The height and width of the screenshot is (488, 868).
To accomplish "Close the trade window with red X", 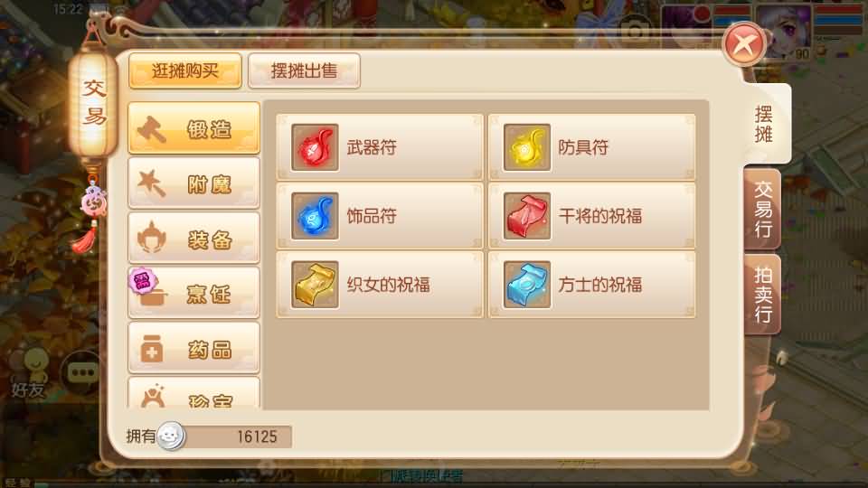I will tap(744, 44).
